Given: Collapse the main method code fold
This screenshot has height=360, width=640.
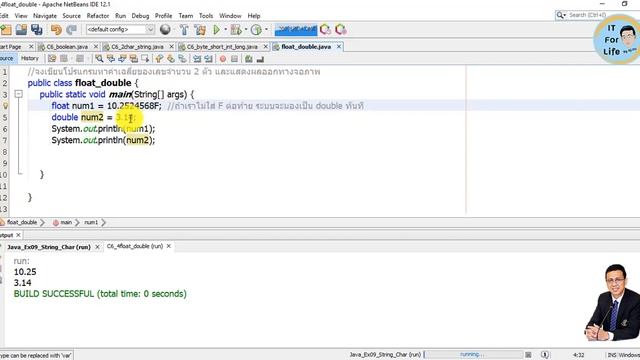Looking at the screenshot, I should [18, 94].
